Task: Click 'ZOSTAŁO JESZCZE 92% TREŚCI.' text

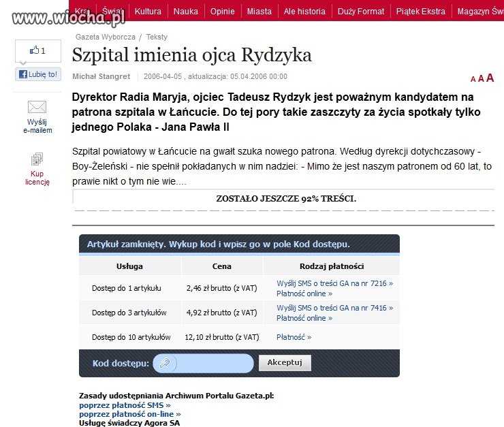Action: 286,199
